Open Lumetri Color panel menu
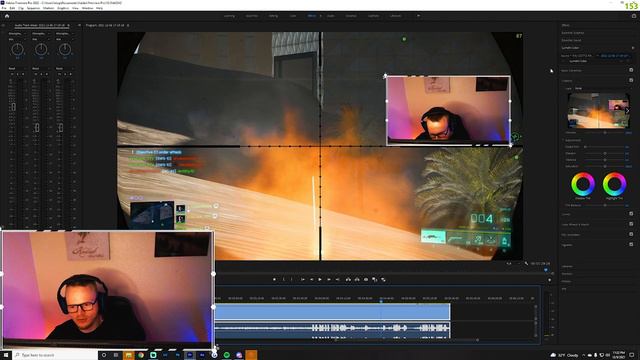640x360 pixels. point(633,48)
